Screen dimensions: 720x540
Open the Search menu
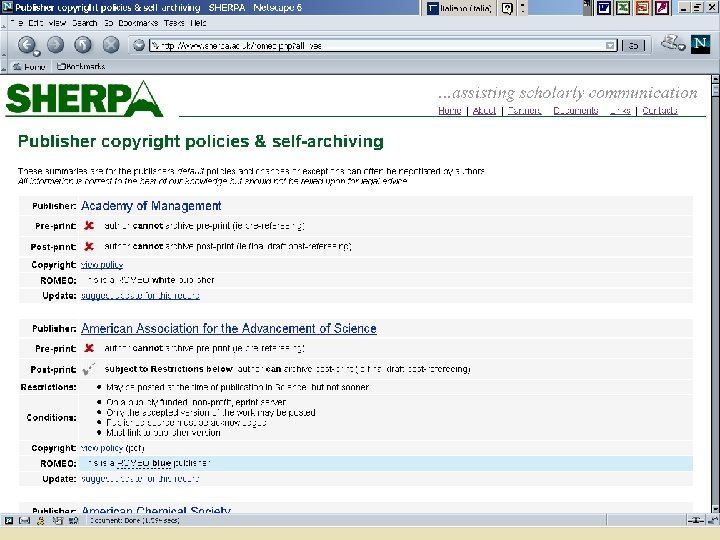click(x=84, y=22)
